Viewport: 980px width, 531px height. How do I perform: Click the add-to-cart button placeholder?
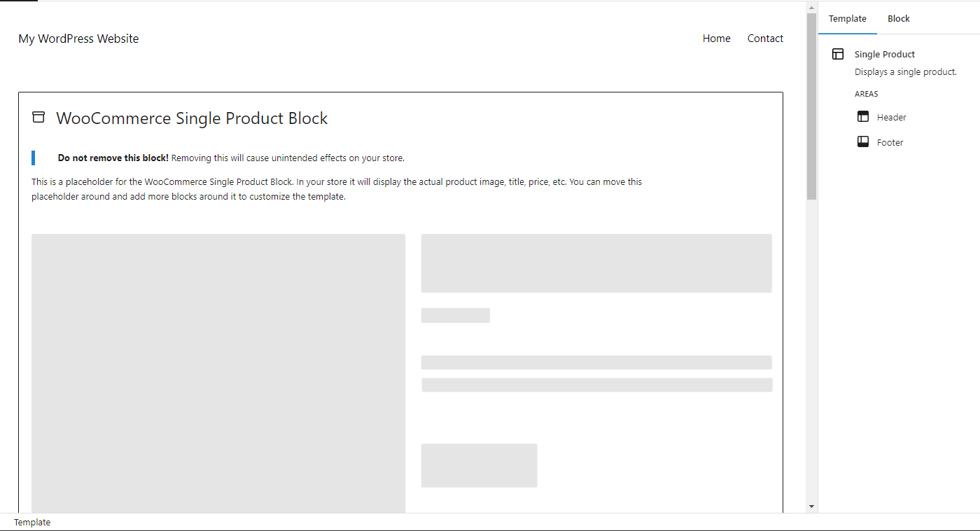[479, 465]
